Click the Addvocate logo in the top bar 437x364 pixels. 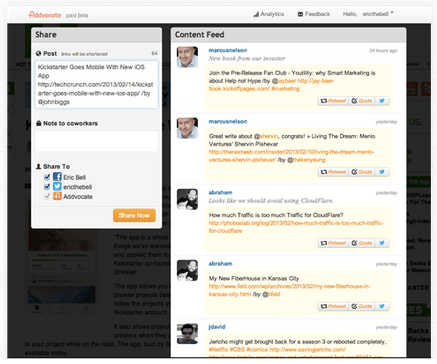coord(45,15)
